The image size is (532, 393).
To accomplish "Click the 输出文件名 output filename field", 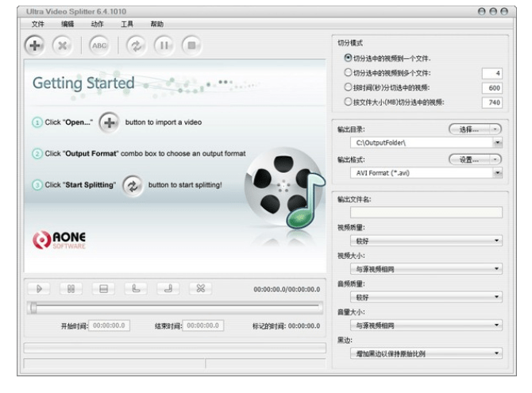I will 426,213.
